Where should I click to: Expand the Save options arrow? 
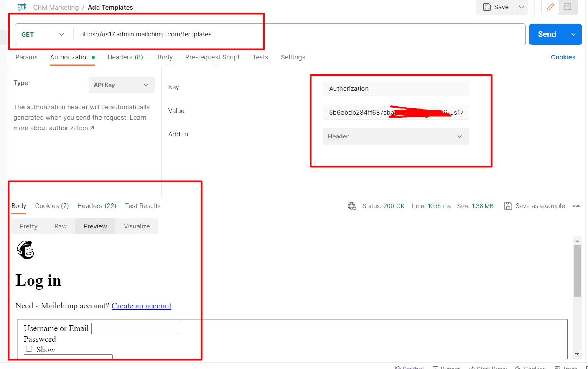522,7
